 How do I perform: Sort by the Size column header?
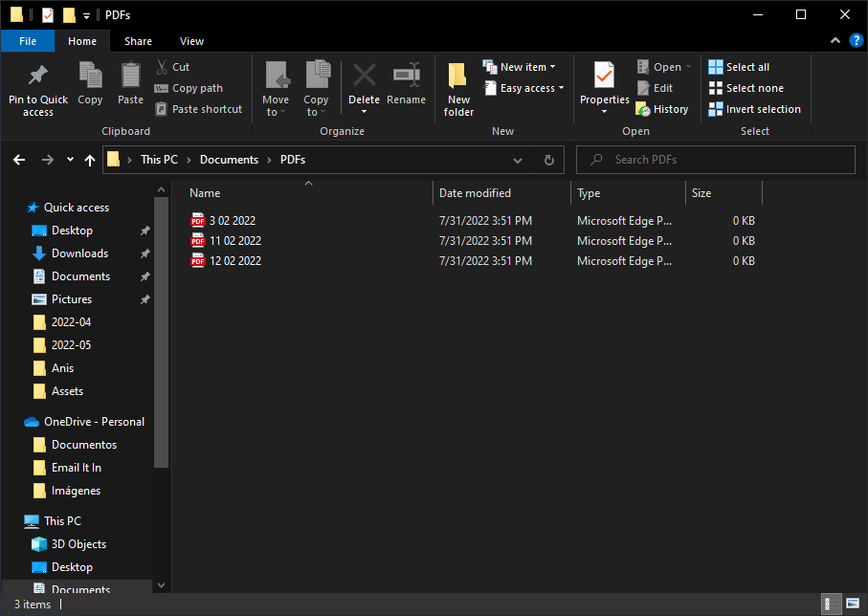pos(724,193)
